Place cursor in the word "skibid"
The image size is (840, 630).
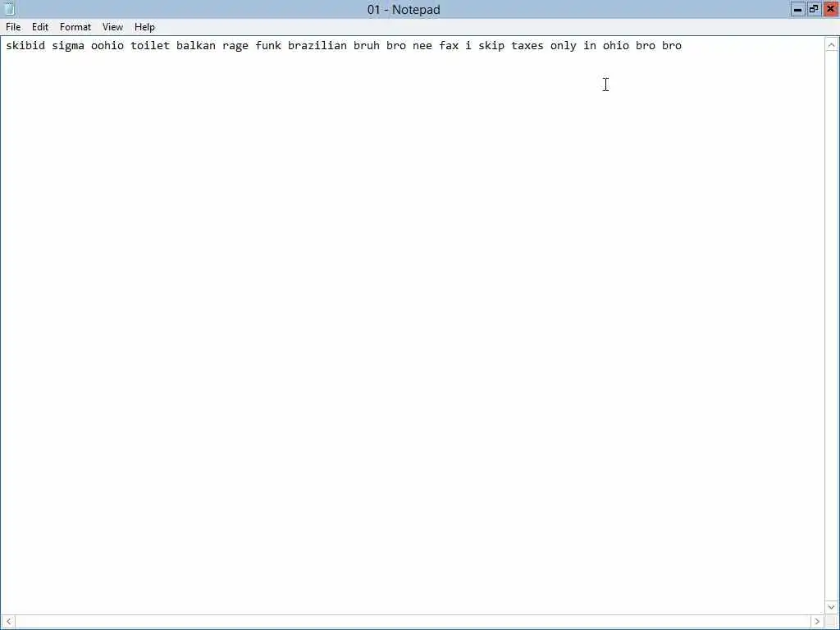click(x=25, y=46)
